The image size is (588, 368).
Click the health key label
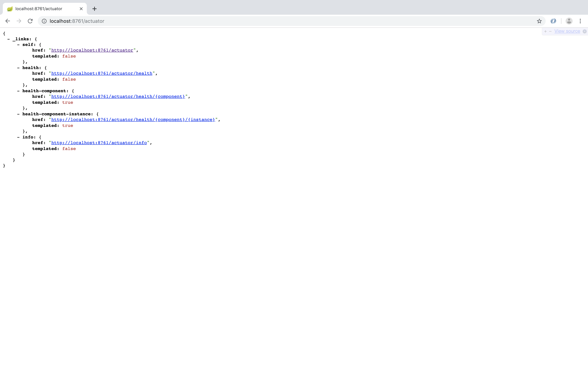31,68
